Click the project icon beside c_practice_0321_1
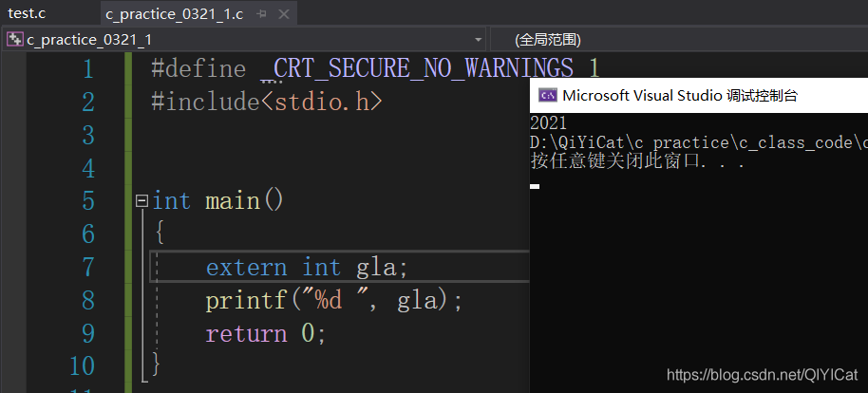Image resolution: width=868 pixels, height=393 pixels. pos(14,39)
